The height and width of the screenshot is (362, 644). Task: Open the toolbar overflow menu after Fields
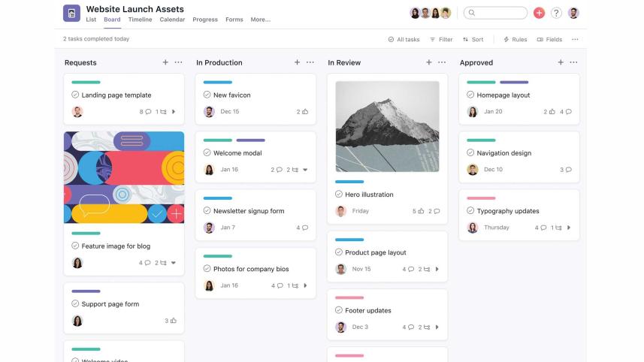[575, 39]
